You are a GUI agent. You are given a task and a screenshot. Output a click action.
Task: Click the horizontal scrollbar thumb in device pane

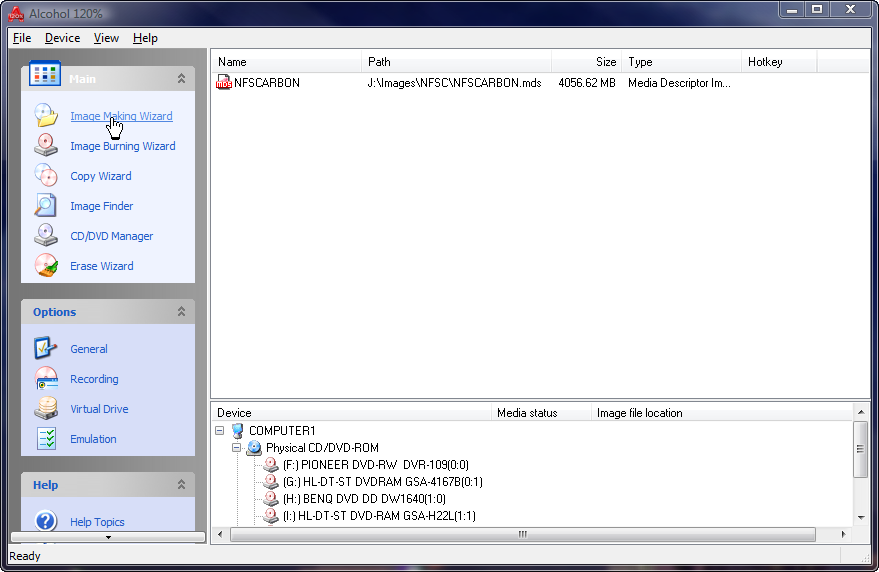coord(522,534)
